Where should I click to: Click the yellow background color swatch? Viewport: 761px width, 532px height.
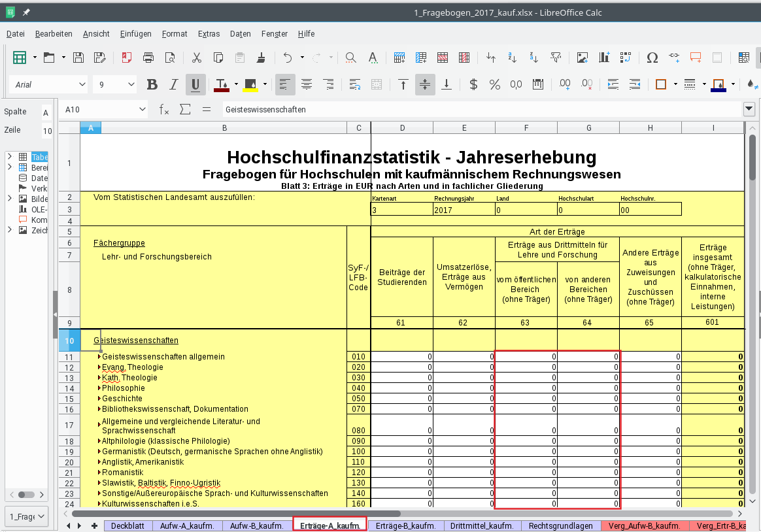click(x=250, y=84)
